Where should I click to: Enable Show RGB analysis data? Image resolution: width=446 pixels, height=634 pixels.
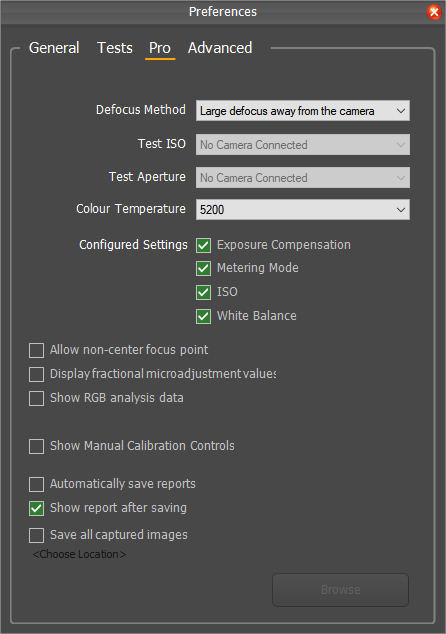[36, 398]
